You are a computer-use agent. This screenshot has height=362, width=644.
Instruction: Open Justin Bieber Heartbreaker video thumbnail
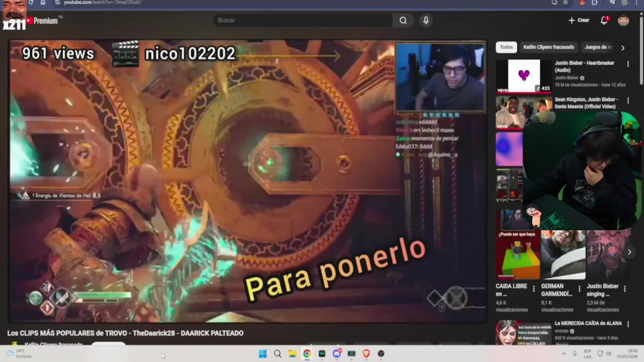pos(524,76)
